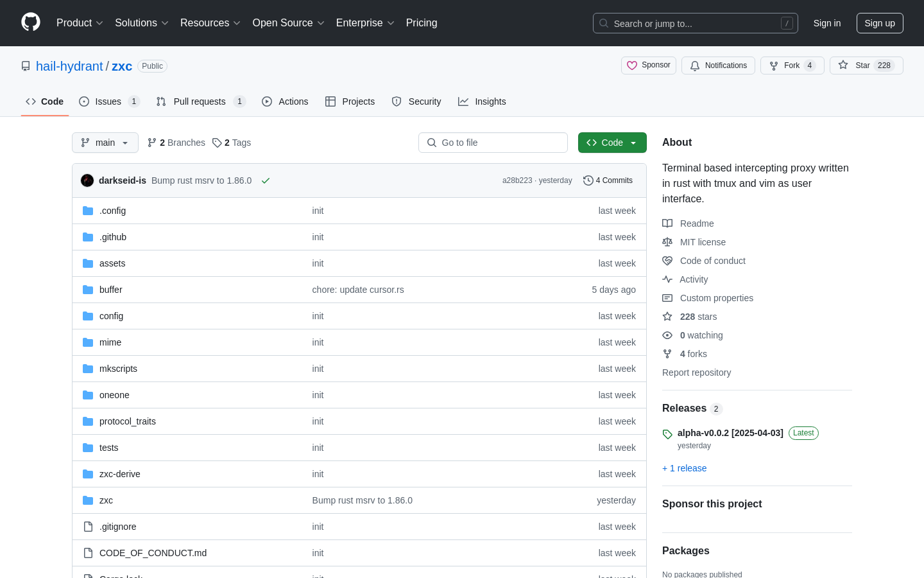The height and width of the screenshot is (578, 924).
Task: Open the zxc repository name link
Action: click(x=122, y=66)
